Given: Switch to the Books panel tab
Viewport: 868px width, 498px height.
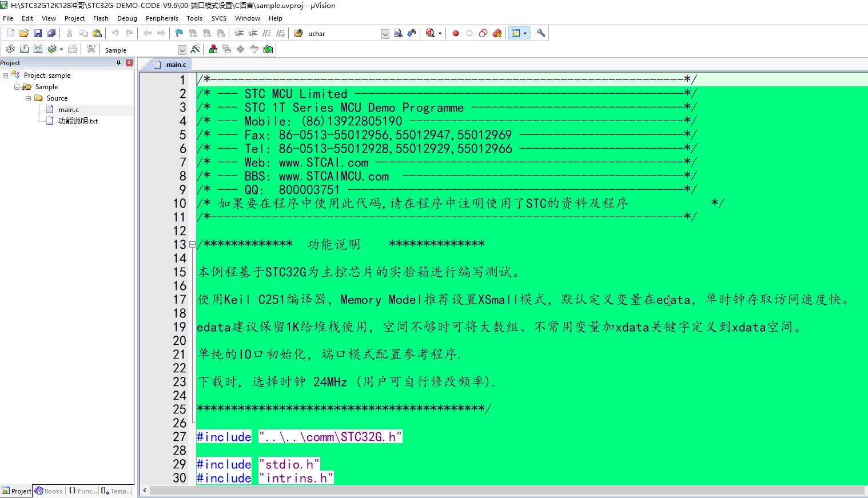Looking at the screenshot, I should pos(49,491).
